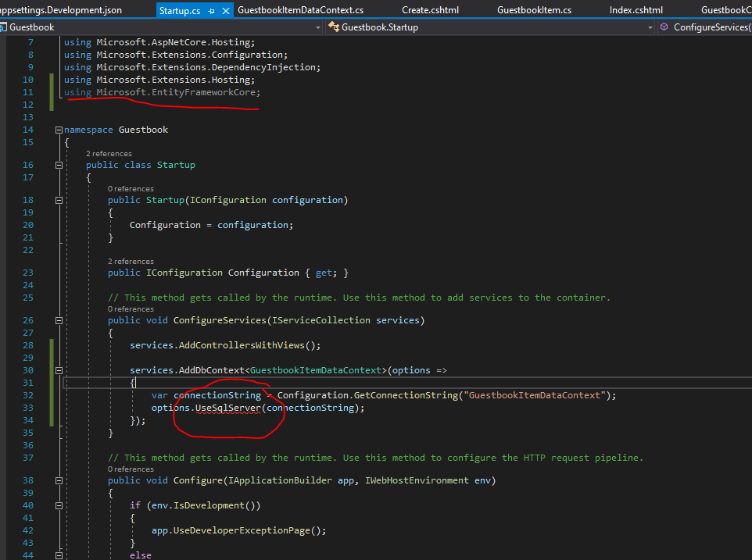Switch to GuestbookItemDataContext.cs tab
The image size is (752, 560).
(x=301, y=10)
